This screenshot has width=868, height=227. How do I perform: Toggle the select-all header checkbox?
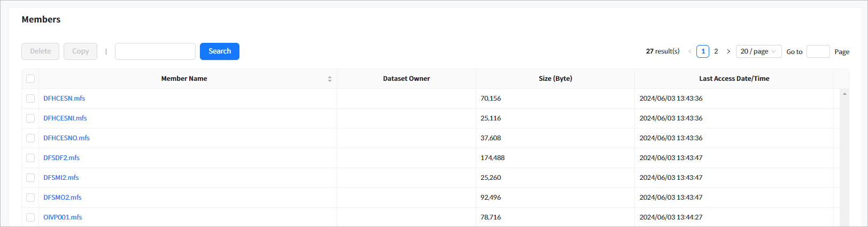[x=30, y=79]
